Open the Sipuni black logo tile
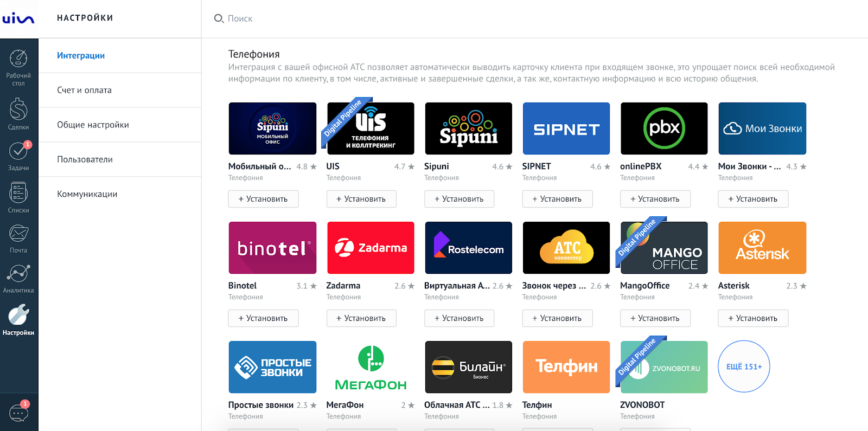Image resolution: width=868 pixels, height=431 pixels. point(468,128)
